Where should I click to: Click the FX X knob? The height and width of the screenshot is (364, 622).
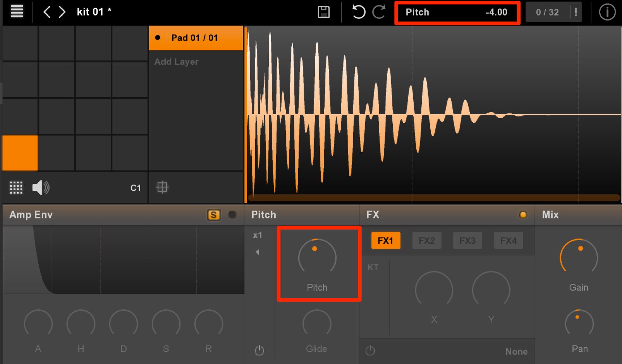coord(434,289)
